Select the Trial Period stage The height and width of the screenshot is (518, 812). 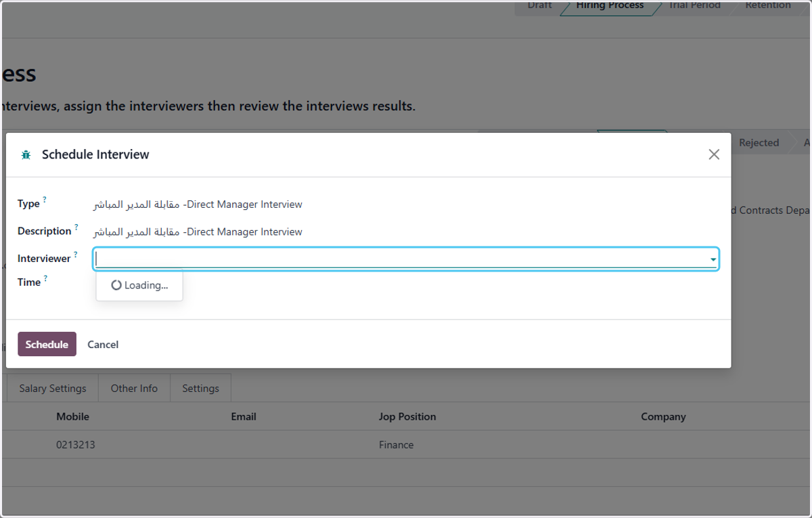695,5
